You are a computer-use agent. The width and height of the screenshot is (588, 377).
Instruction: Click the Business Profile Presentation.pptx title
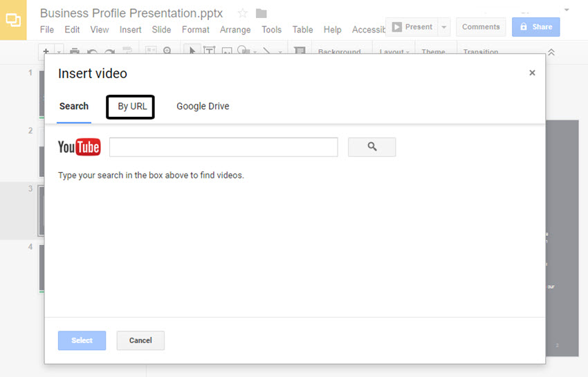click(x=131, y=13)
